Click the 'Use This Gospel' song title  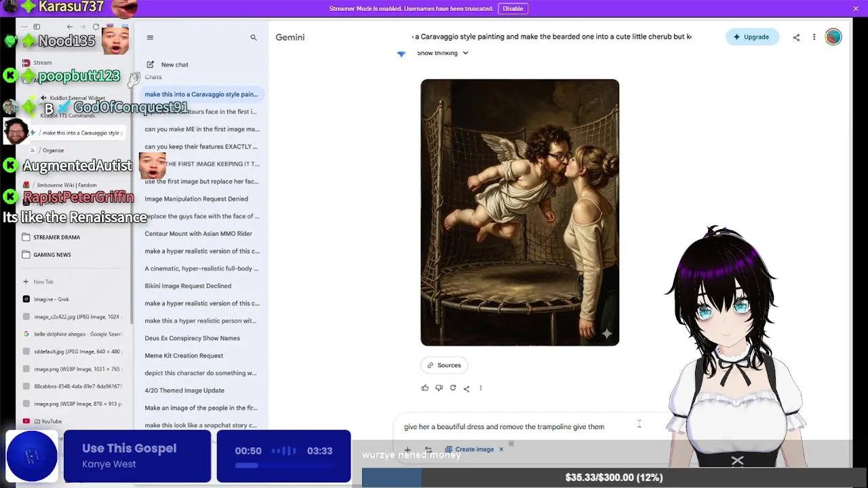(x=129, y=449)
